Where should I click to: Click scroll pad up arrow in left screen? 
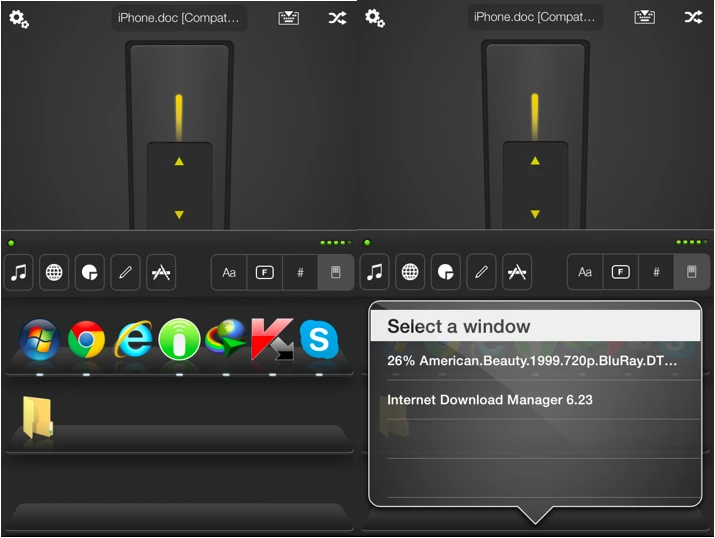179,161
